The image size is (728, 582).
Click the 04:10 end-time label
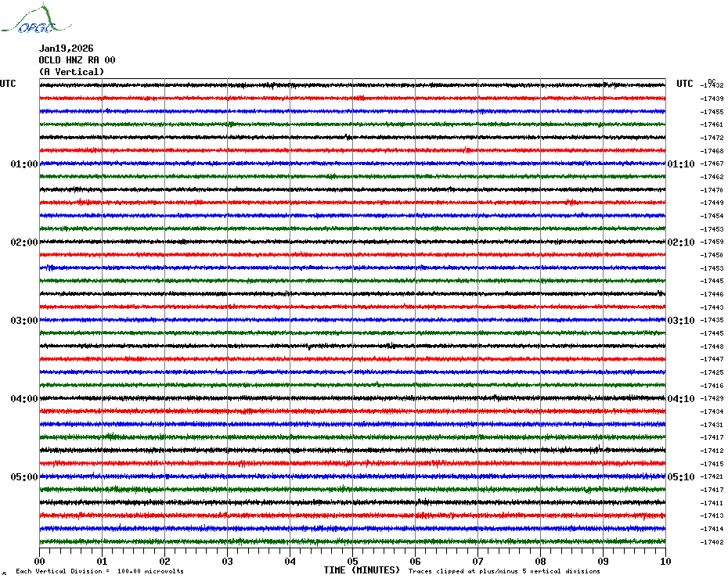pos(681,399)
